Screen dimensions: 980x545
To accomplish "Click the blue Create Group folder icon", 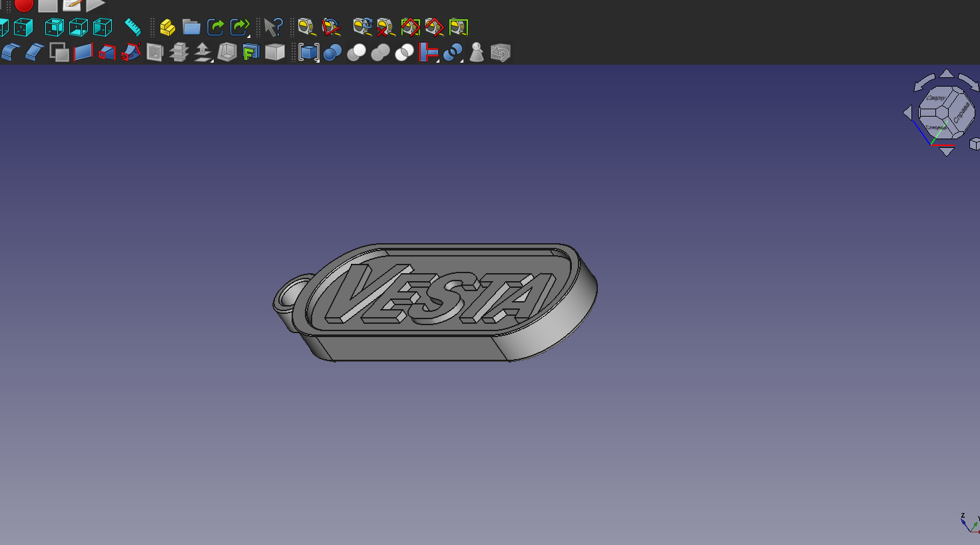I will click(192, 27).
